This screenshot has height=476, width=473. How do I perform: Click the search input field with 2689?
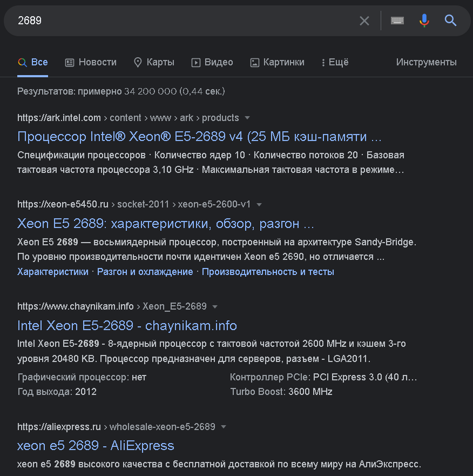click(185, 21)
